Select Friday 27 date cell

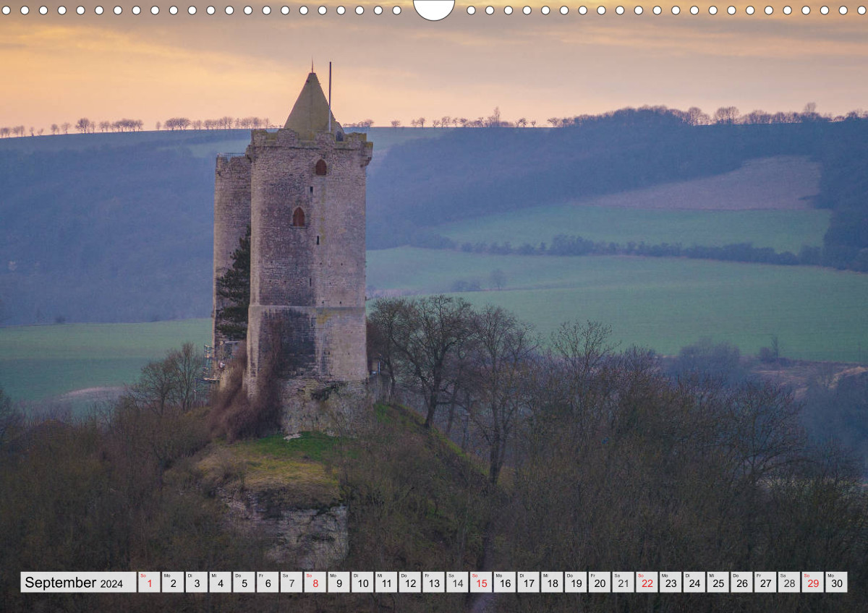point(765,583)
